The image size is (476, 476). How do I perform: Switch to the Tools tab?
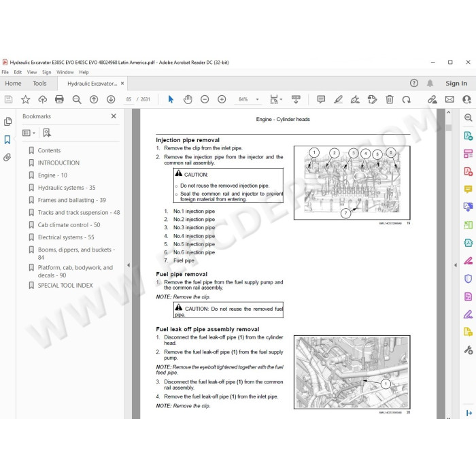coord(39,83)
